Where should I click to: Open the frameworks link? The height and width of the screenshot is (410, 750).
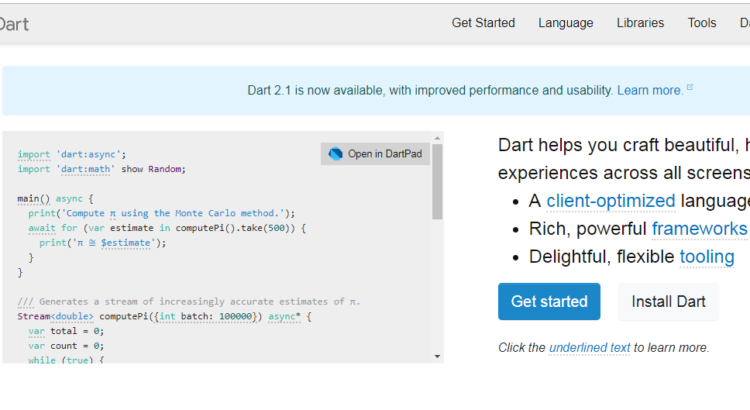pyautogui.click(x=699, y=229)
